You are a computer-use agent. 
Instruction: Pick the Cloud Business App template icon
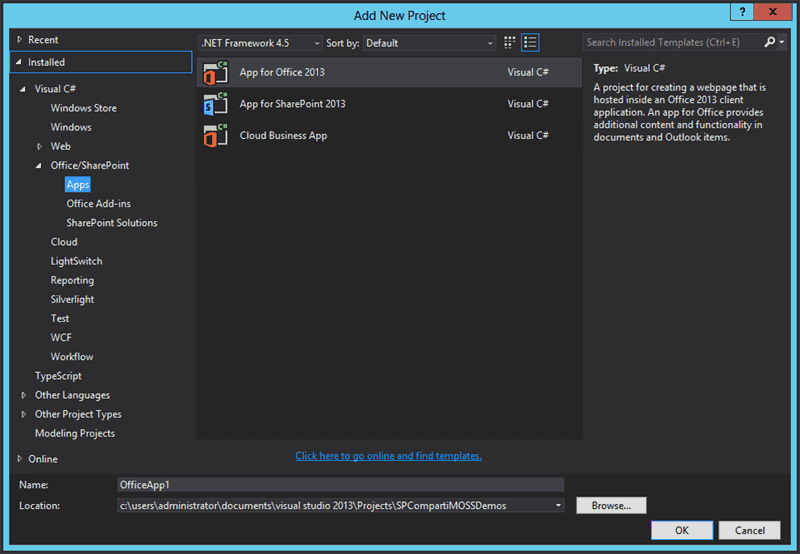[215, 136]
